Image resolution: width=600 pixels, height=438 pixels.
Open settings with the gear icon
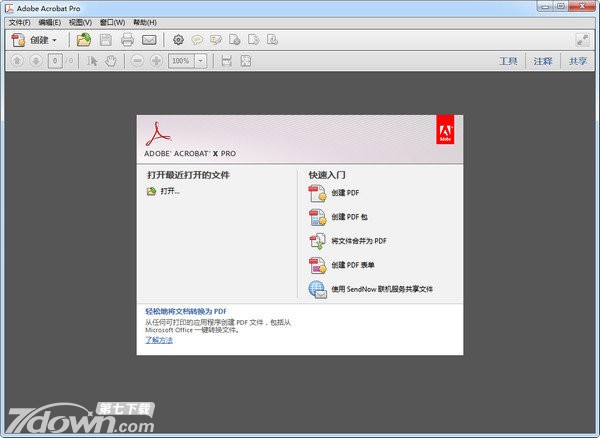pyautogui.click(x=178, y=40)
